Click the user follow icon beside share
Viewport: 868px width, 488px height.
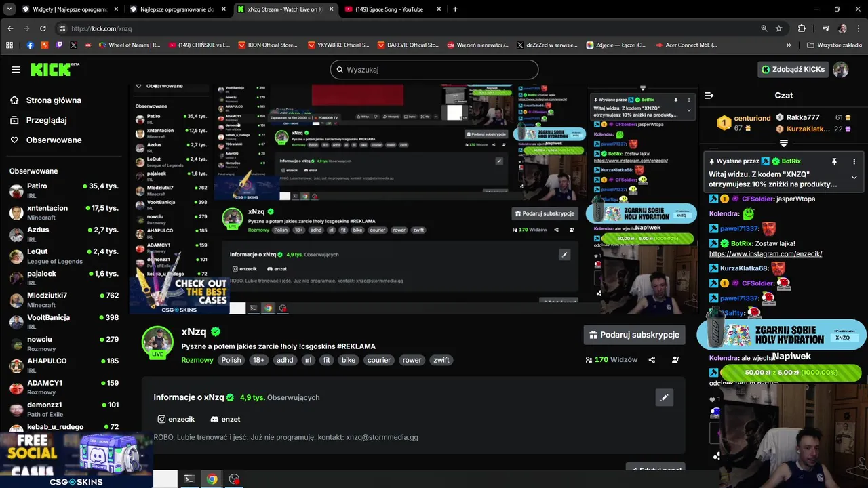pos(675,360)
